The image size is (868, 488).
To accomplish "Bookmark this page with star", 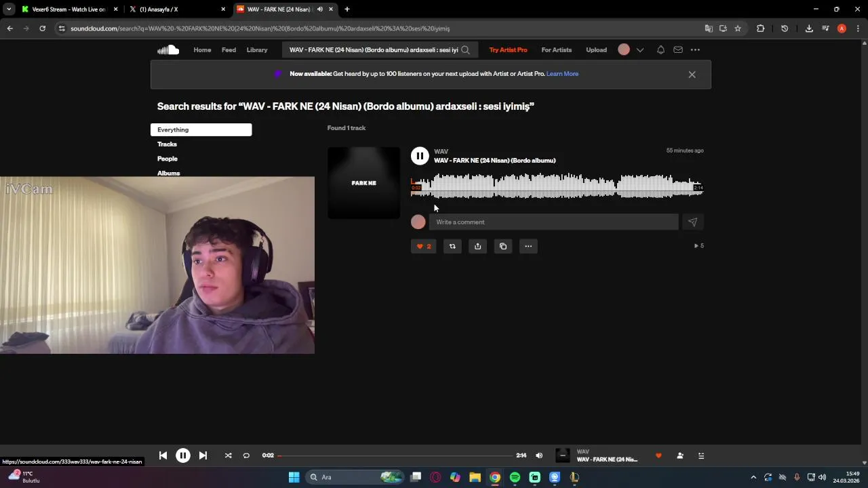I will tap(738, 28).
